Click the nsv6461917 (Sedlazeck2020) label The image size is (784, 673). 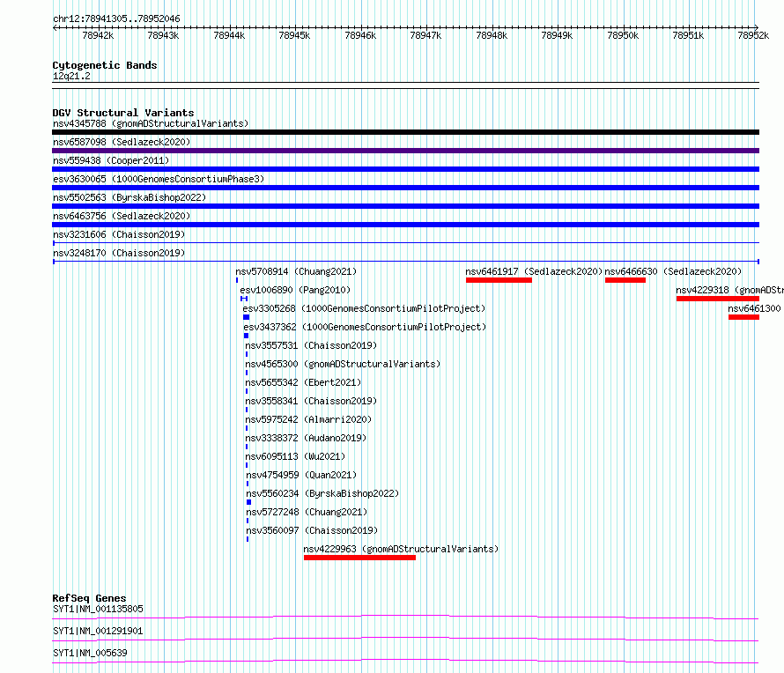click(534, 271)
